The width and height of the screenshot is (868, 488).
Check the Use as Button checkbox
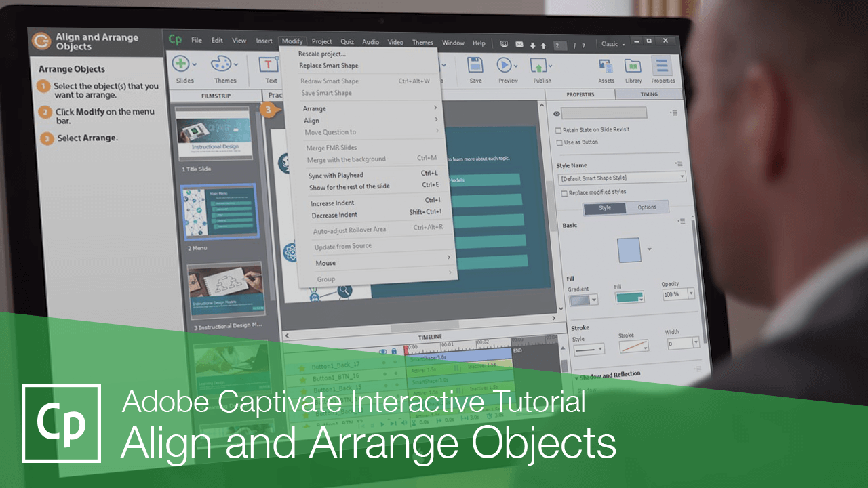tap(559, 142)
